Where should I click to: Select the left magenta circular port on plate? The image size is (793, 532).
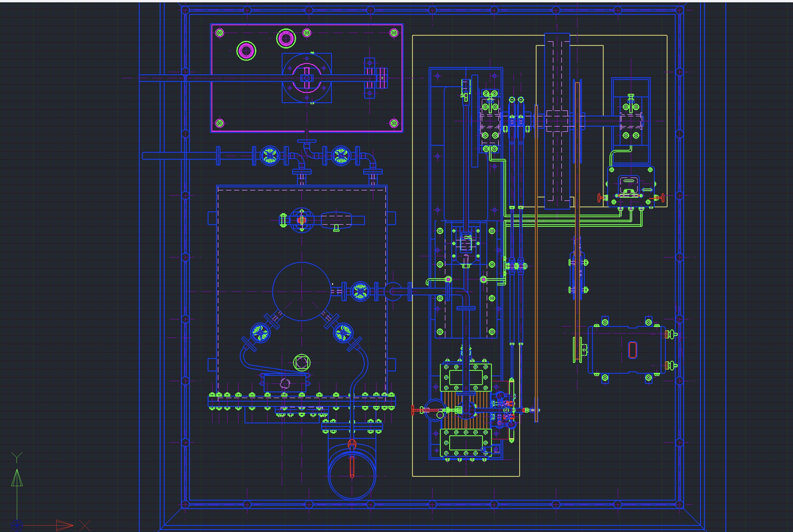(246, 51)
